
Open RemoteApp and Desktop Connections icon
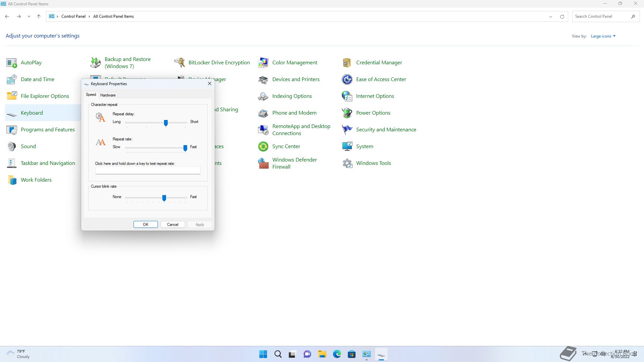[263, 130]
